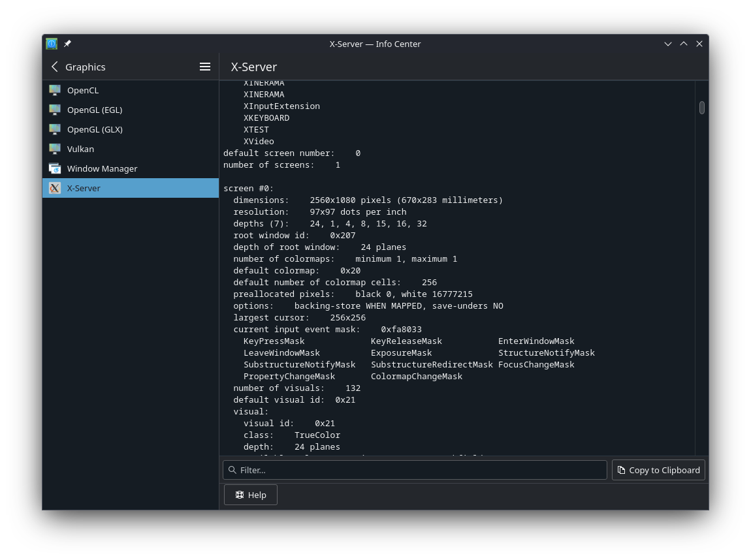Click the Vulkan monitor icon
This screenshot has height=560, width=751.
click(x=55, y=149)
